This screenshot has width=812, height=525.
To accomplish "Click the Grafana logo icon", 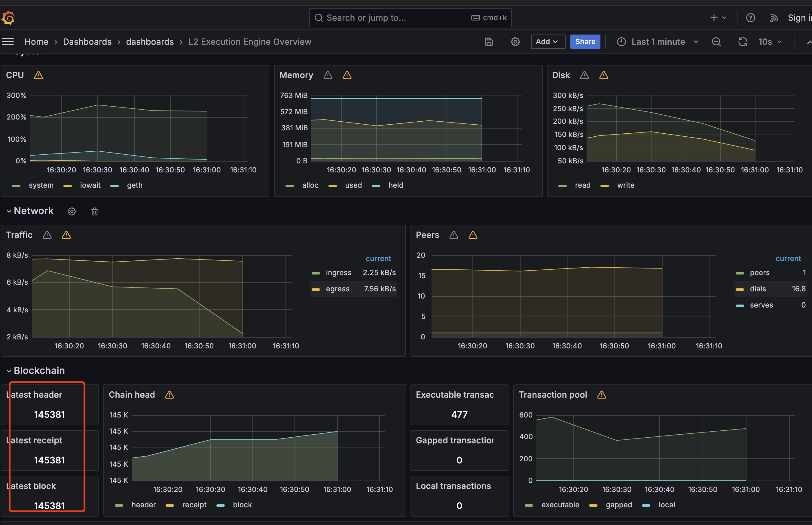I will (x=8, y=18).
